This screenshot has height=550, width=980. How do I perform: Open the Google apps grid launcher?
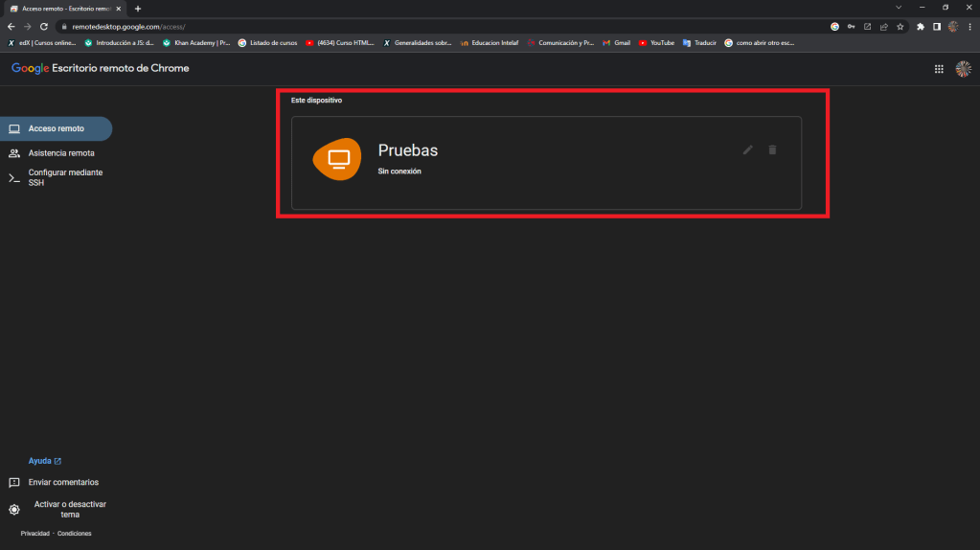pos(939,69)
